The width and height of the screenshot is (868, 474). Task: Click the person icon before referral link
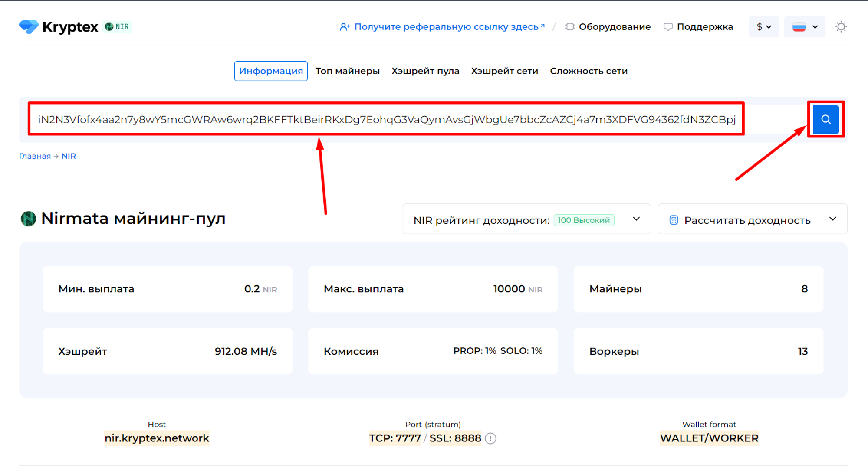pyautogui.click(x=345, y=27)
